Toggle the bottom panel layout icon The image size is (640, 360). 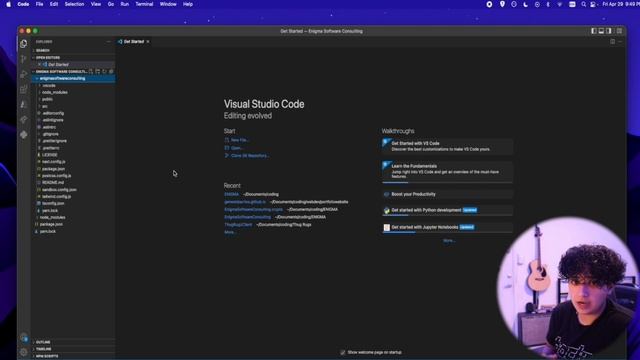pyautogui.click(x=601, y=31)
